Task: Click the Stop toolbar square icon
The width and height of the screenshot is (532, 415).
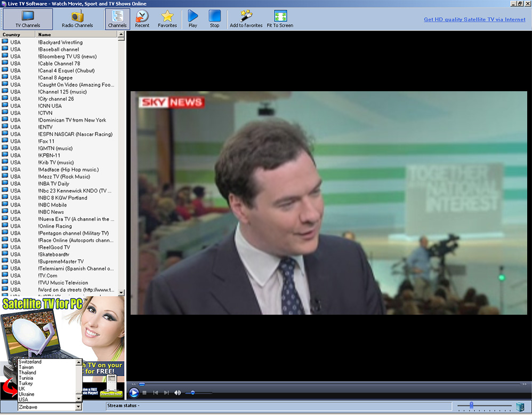Action: click(x=214, y=19)
